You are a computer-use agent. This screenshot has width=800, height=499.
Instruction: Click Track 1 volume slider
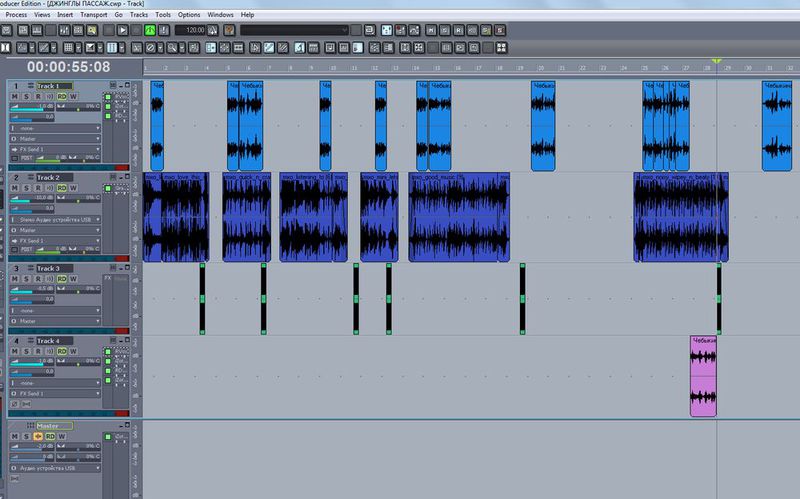click(x=32, y=107)
